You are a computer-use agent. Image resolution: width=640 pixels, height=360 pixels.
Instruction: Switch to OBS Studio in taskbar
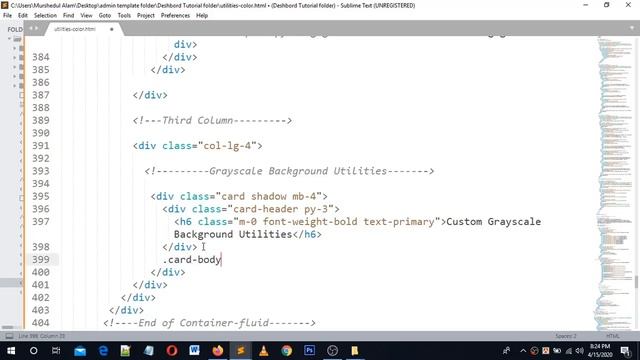pos(332,351)
